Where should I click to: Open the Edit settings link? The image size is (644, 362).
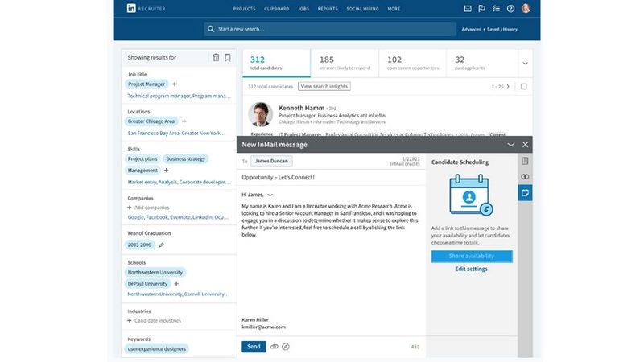[471, 269]
